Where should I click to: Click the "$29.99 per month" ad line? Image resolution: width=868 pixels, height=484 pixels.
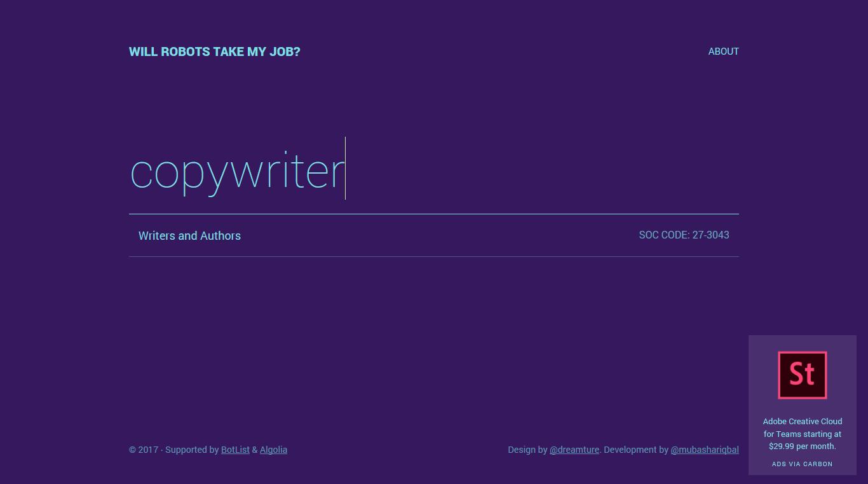pyautogui.click(x=802, y=446)
